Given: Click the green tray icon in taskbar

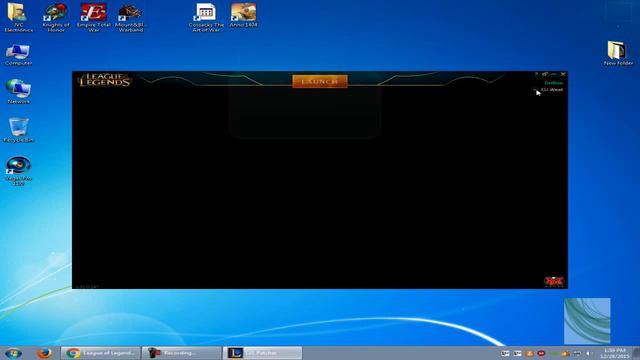Looking at the screenshot, I should click(553, 353).
